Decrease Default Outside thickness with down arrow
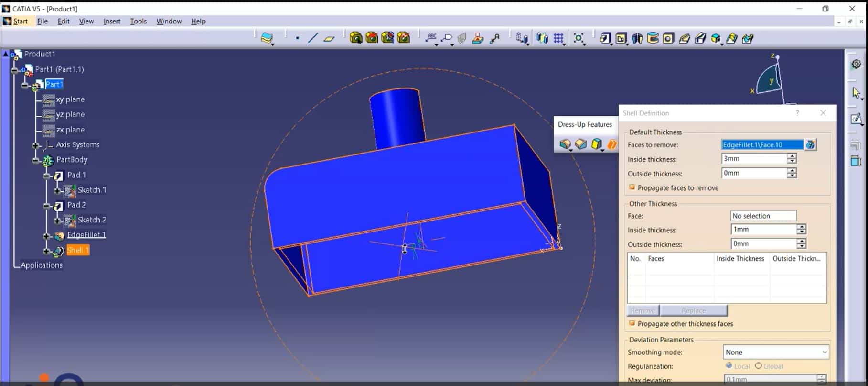The height and width of the screenshot is (386, 868). tap(792, 176)
